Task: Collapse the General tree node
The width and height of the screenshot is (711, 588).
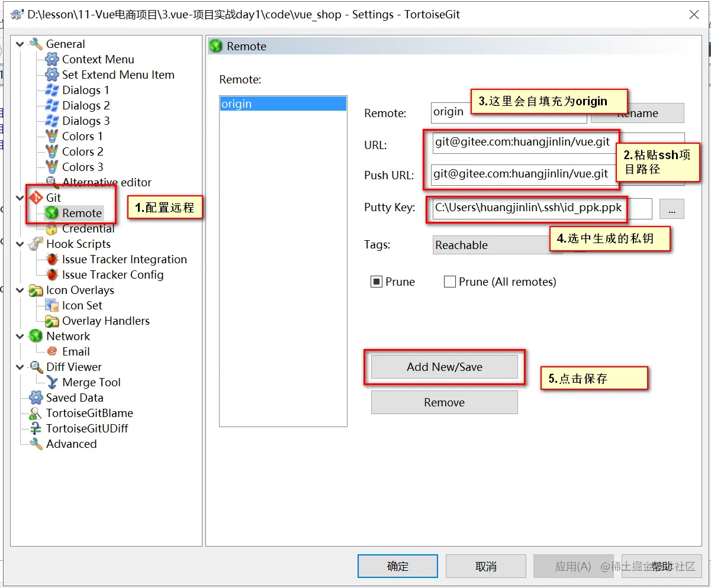Action: [x=20, y=44]
